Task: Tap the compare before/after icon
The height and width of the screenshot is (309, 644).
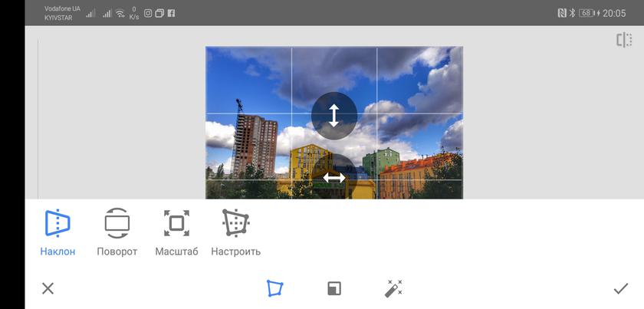Action: [x=624, y=41]
